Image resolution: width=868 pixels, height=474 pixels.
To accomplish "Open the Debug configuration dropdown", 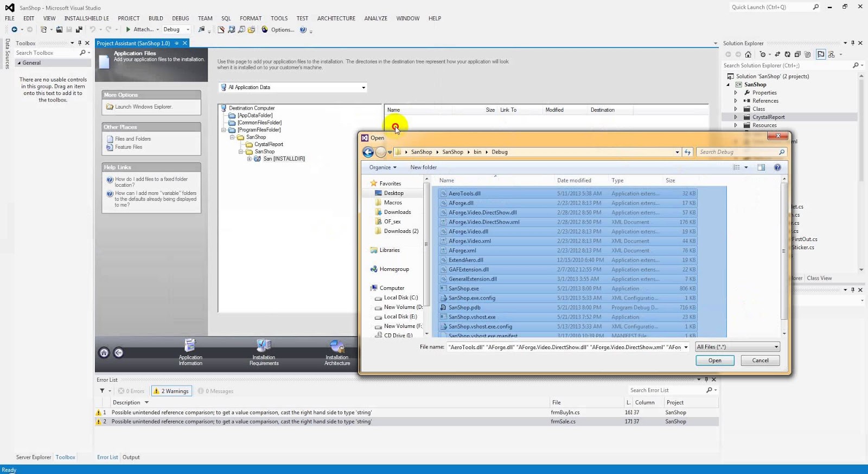I will click(x=188, y=30).
